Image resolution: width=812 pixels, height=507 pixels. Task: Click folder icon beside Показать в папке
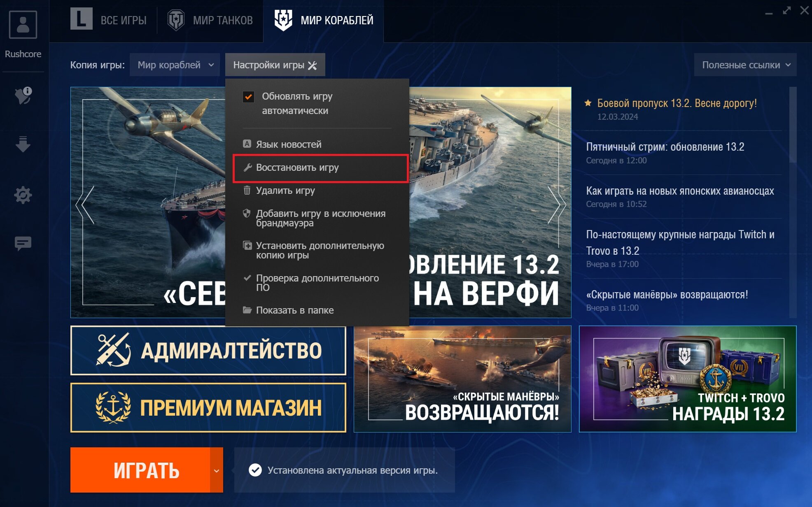(247, 310)
